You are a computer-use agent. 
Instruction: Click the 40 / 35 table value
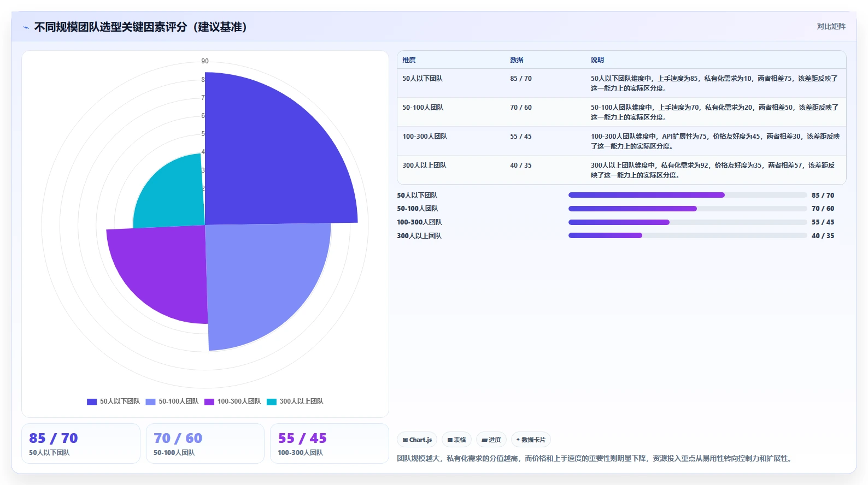[x=521, y=165]
